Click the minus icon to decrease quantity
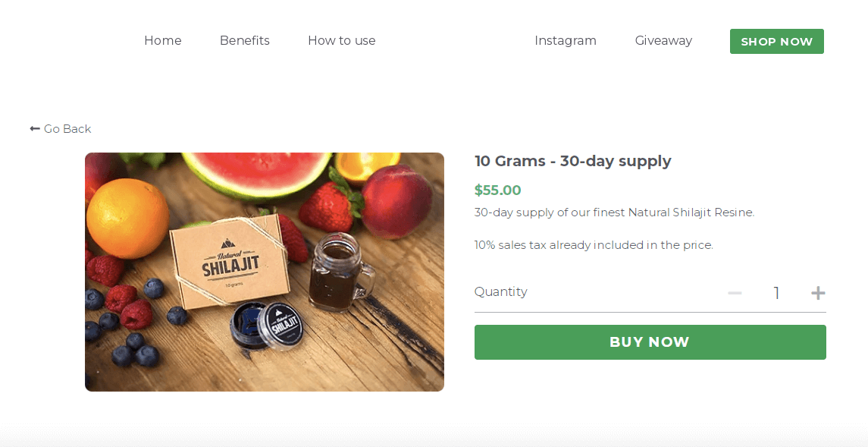Screen dimensions: 868x447 point(734,292)
